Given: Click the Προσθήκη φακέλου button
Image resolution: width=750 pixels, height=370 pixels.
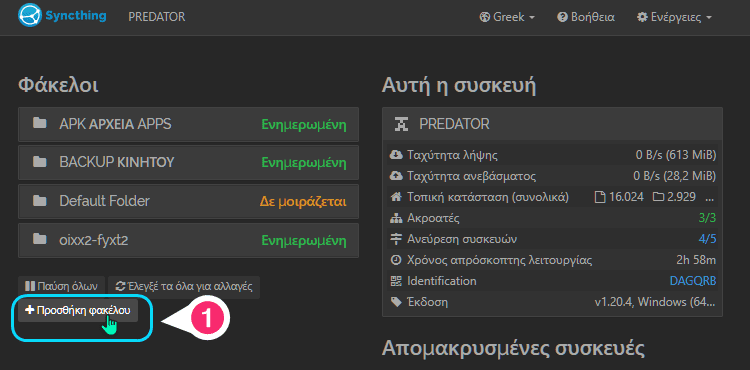Looking at the screenshot, I should click(78, 310).
